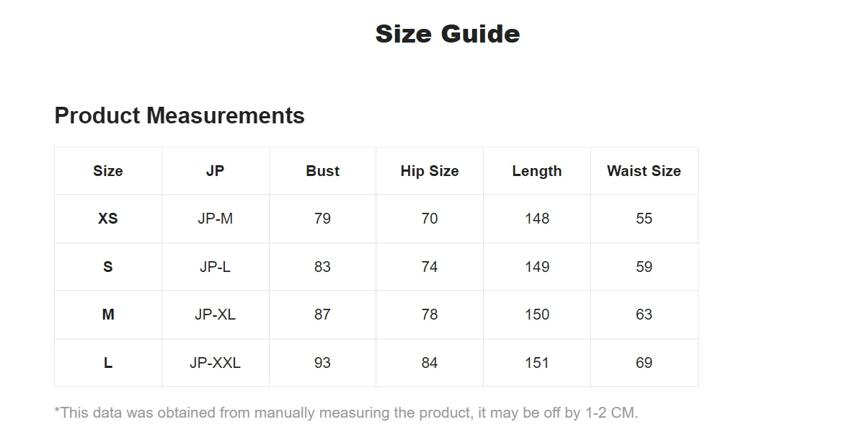Viewport: 868px width, 448px height.
Task: Click waist size value 59 cell
Action: click(644, 267)
